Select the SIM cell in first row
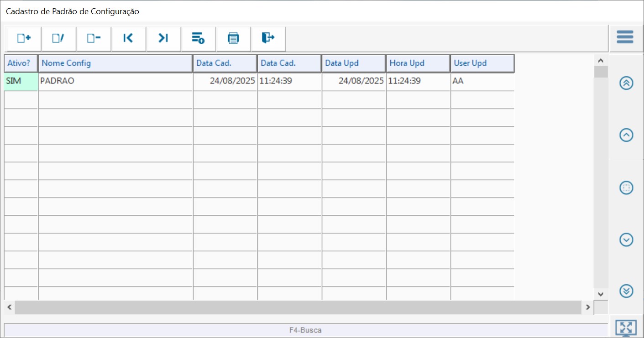This screenshot has height=338, width=644. point(21,82)
